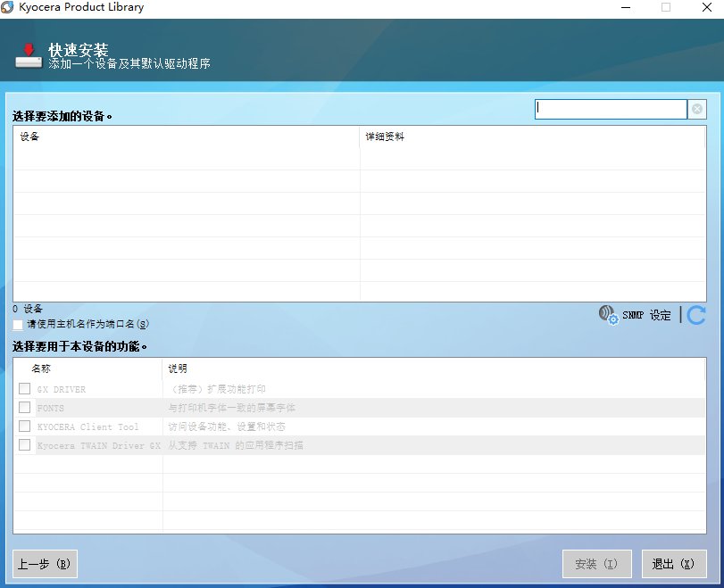Click the 退出 exit button

point(674,564)
